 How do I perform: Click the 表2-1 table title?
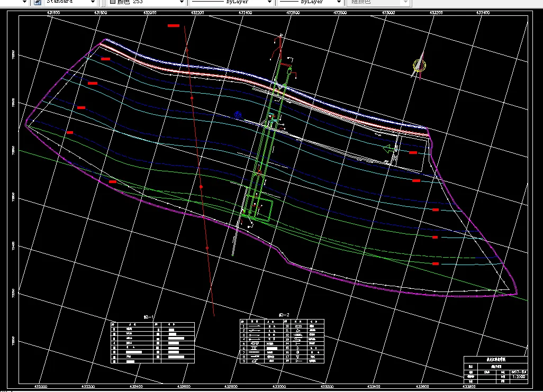coord(149,317)
